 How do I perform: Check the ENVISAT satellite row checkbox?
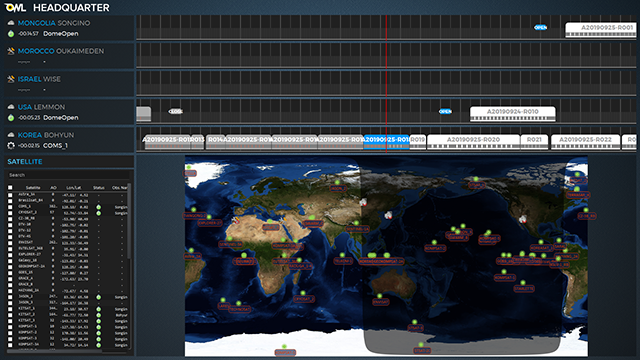click(x=10, y=242)
